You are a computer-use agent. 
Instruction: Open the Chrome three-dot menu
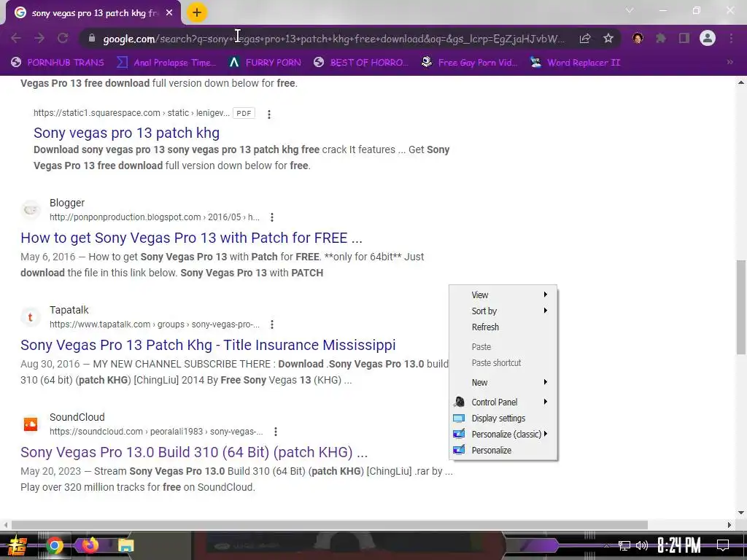click(731, 38)
